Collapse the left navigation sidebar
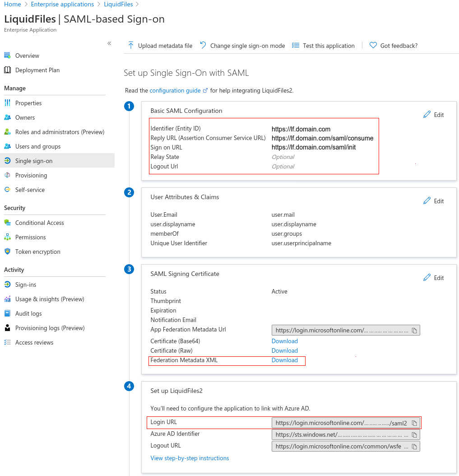Image resolution: width=459 pixels, height=476 pixels. point(109,43)
